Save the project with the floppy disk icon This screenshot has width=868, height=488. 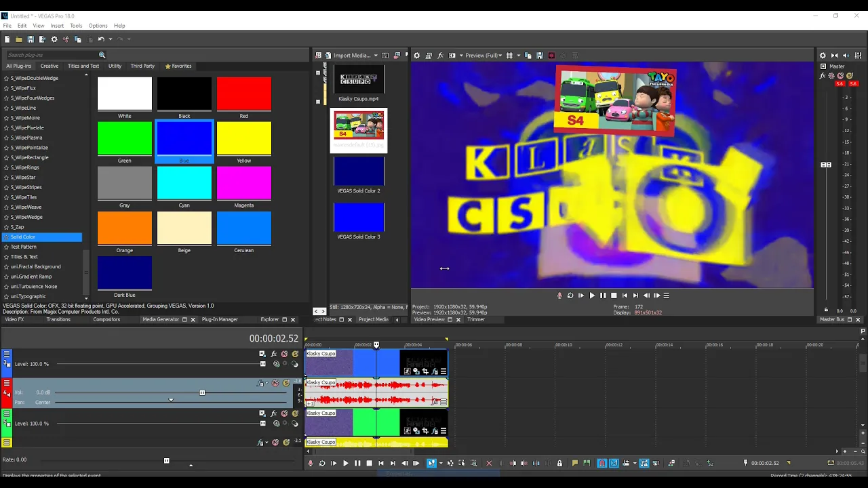click(31, 39)
